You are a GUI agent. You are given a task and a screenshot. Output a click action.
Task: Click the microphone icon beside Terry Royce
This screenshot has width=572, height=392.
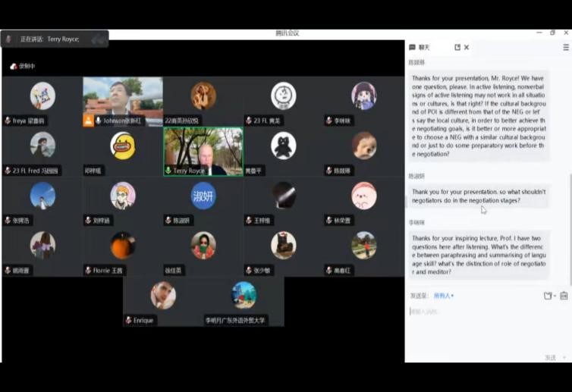point(168,171)
